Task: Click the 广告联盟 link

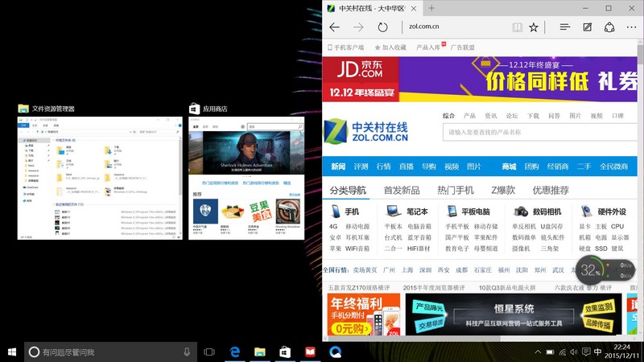Action: (462, 47)
